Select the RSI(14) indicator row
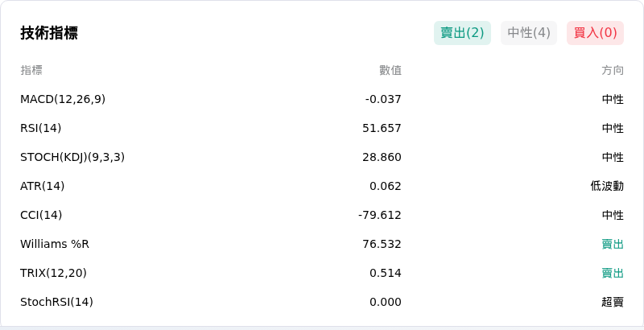 [x=322, y=129]
